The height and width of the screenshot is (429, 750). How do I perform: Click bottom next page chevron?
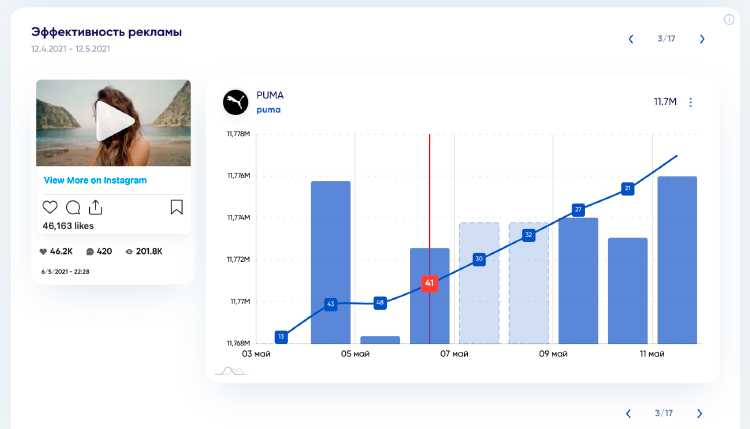point(699,413)
